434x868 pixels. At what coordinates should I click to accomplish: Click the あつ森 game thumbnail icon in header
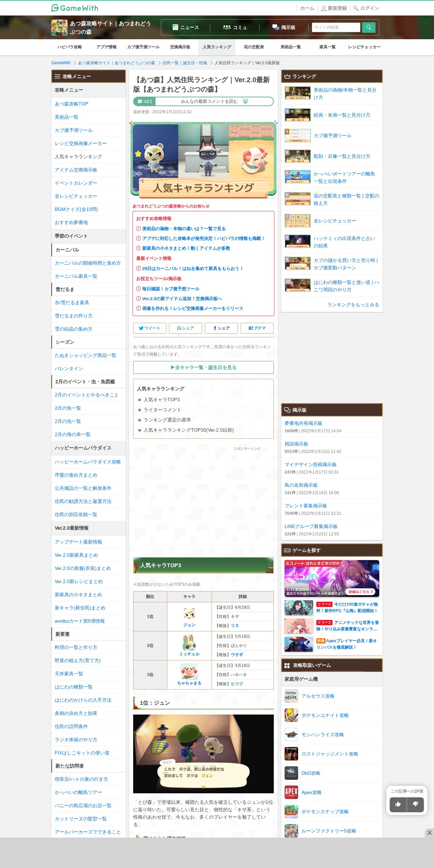click(59, 28)
